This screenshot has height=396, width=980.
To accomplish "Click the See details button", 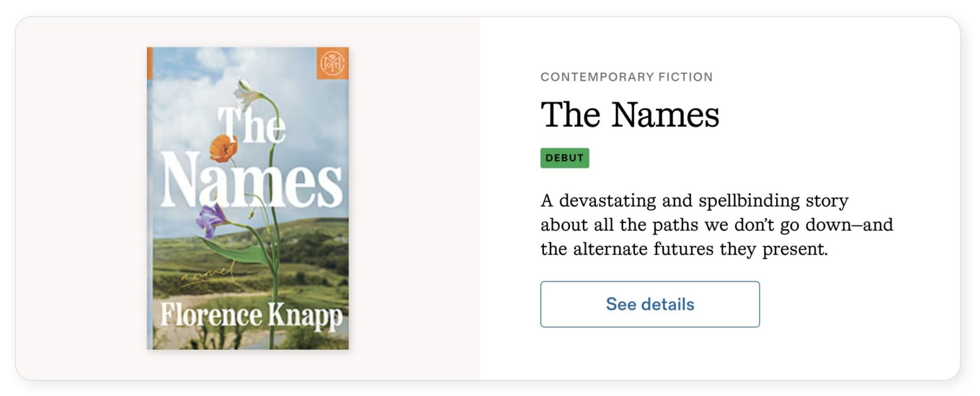I will pos(649,304).
